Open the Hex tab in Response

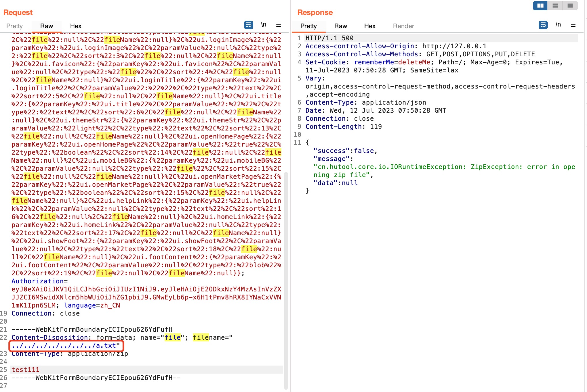[x=370, y=26]
